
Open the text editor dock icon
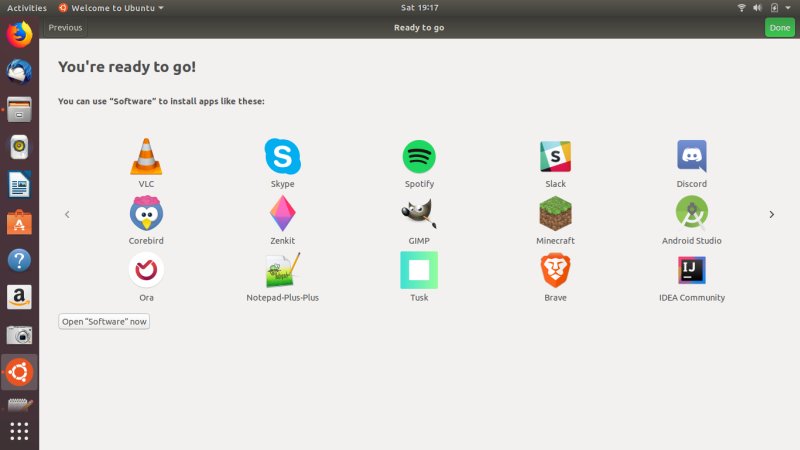pyautogui.click(x=19, y=406)
